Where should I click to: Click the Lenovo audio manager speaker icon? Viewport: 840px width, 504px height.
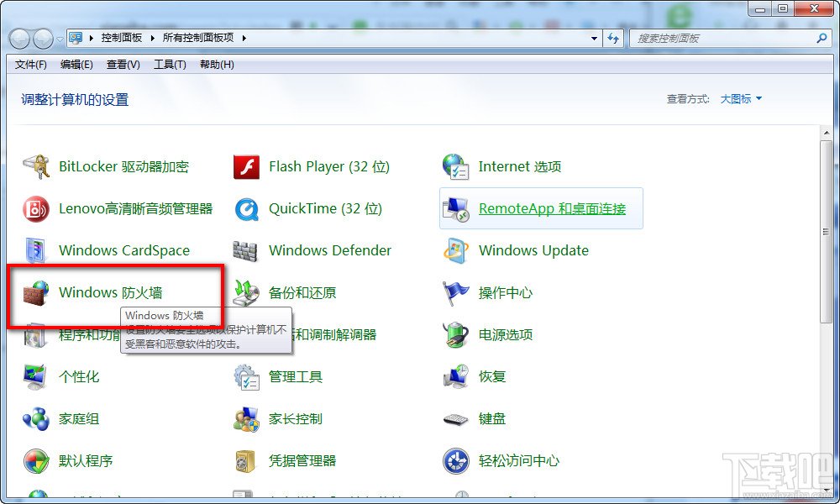pos(36,208)
